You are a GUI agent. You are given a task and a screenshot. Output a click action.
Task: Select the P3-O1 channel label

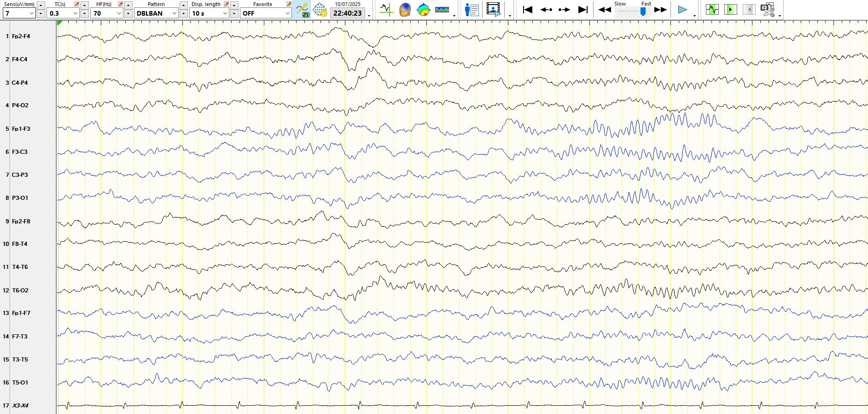(20, 198)
